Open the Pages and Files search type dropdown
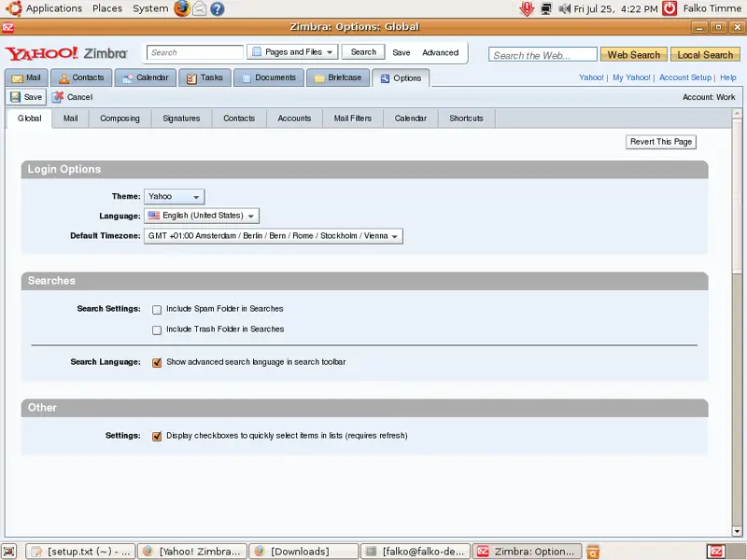747x560 pixels. click(292, 52)
